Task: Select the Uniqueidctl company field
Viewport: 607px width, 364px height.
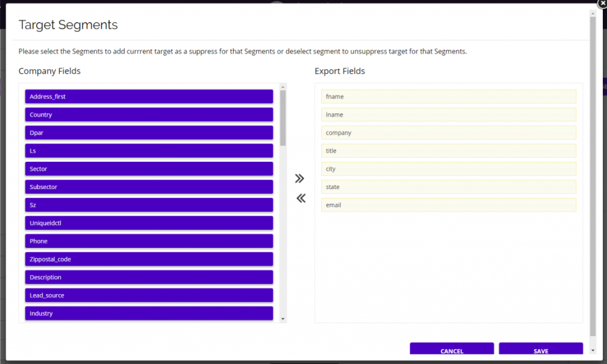Action: [x=148, y=222]
